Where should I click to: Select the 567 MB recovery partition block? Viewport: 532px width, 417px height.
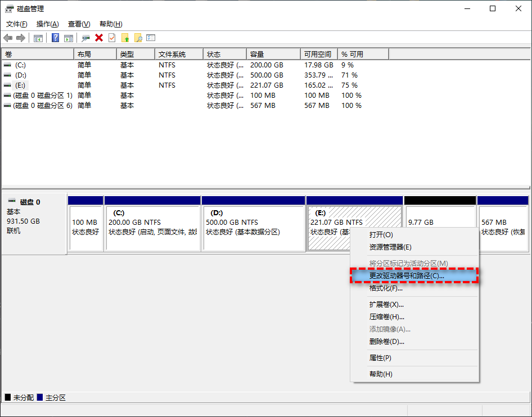point(503,224)
